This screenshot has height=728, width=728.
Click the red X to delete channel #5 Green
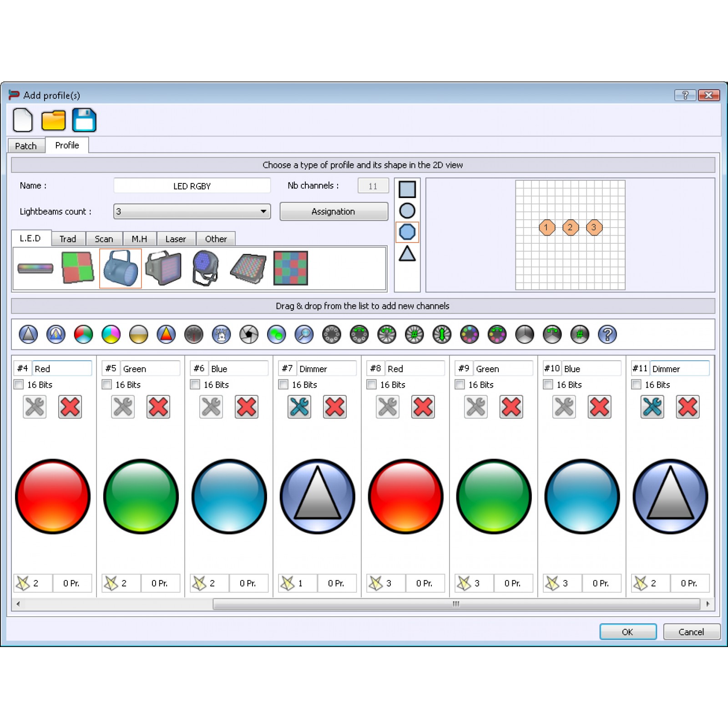click(158, 407)
